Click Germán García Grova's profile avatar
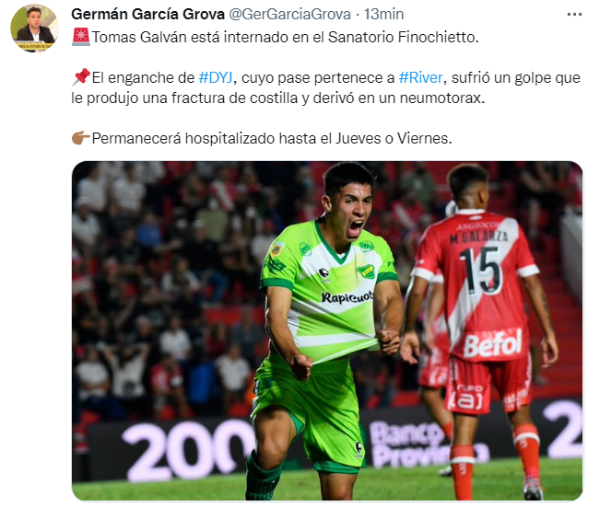This screenshot has width=600, height=507. tap(34, 28)
